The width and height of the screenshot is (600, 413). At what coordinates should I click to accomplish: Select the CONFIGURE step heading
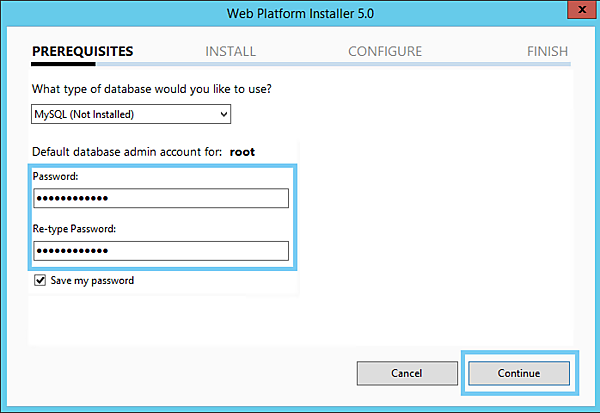click(385, 51)
